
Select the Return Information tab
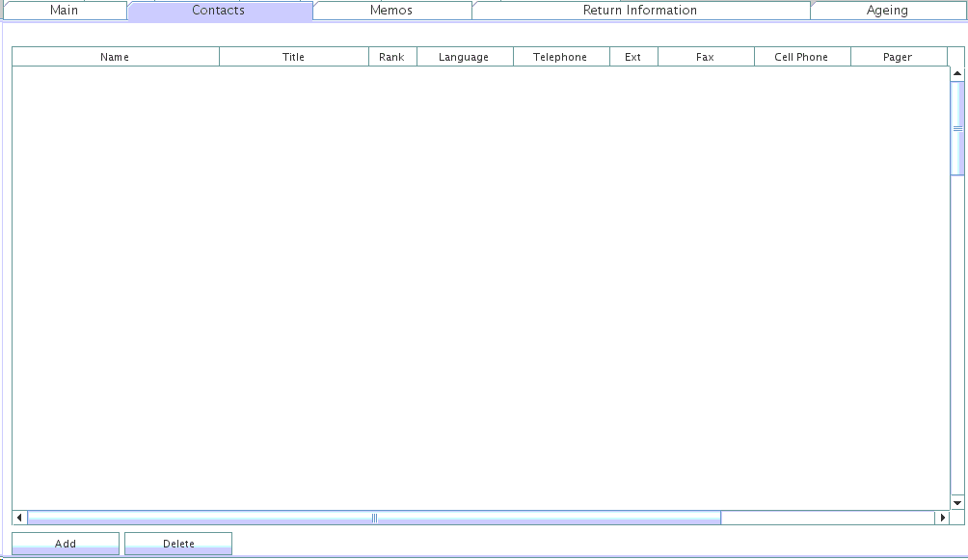point(640,11)
